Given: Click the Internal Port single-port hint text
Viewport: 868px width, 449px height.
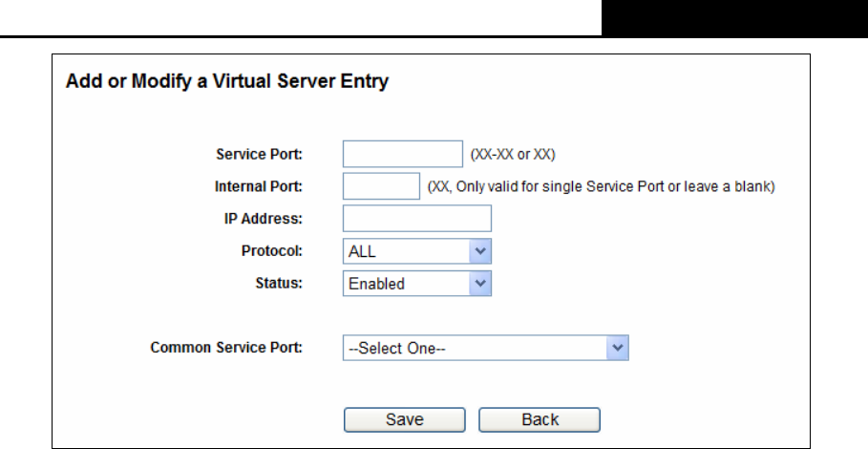Looking at the screenshot, I should pyautogui.click(x=602, y=186).
